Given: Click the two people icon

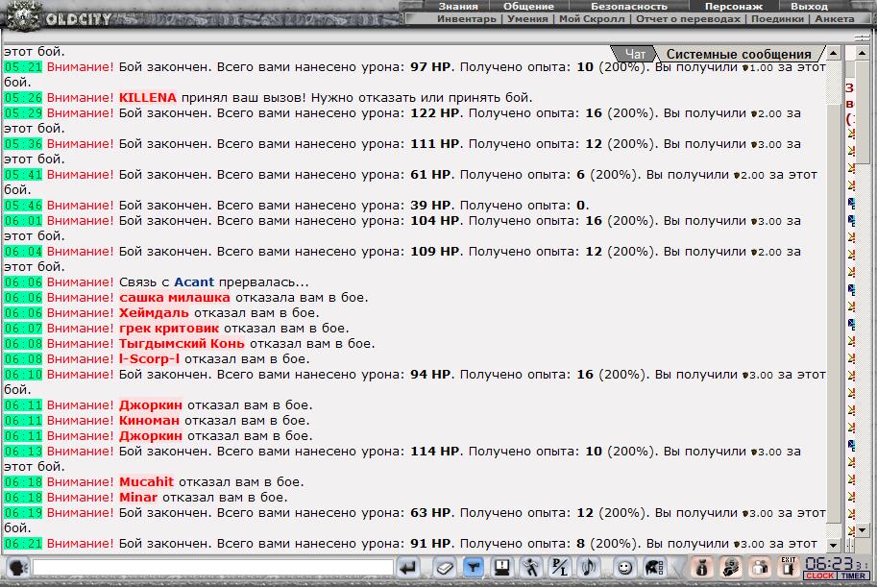Looking at the screenshot, I should pyautogui.click(x=760, y=568).
